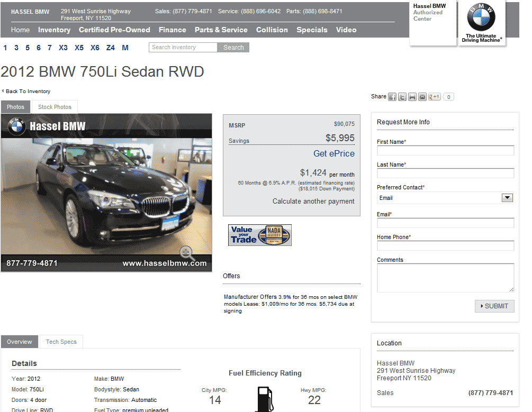Screen dimensions: 532x412
Task: Click the fuel pump icon
Action: [265, 399]
